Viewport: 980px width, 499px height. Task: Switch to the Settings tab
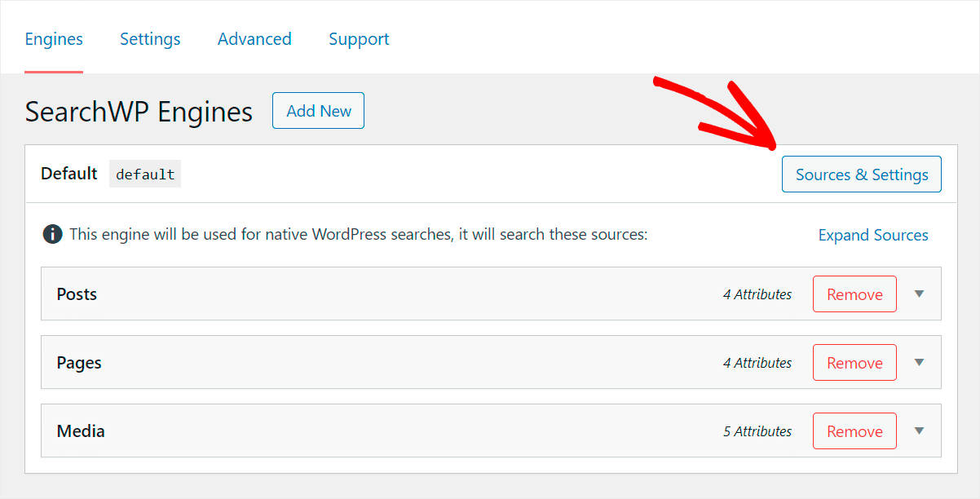coord(150,39)
